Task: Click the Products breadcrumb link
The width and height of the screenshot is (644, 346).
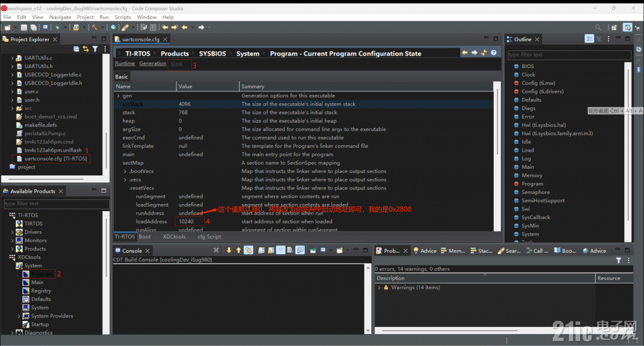Action: coord(175,54)
